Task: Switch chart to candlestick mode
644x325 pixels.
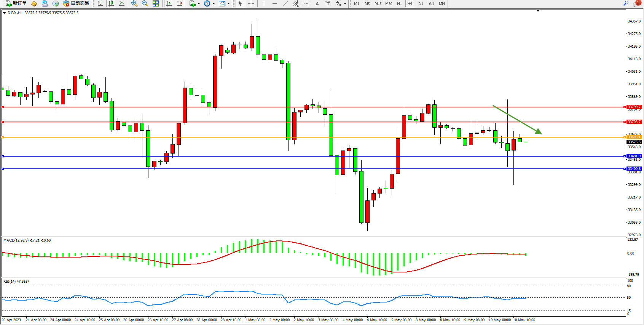Action: click(111, 3)
